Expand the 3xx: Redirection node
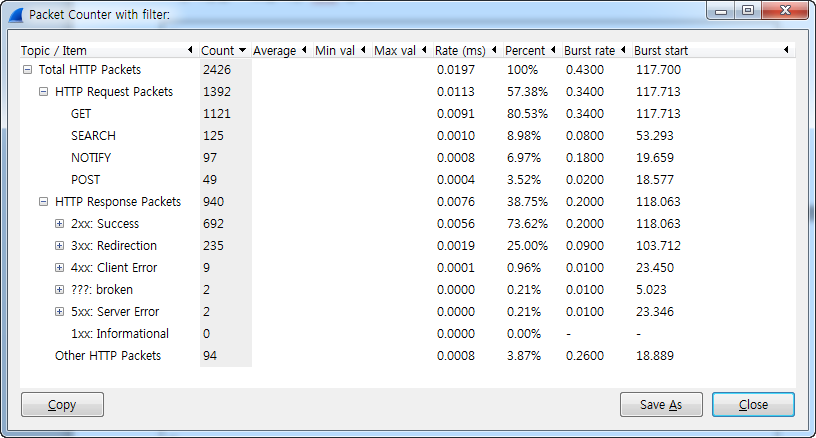Screen dimensions: 816x438 pyautogui.click(x=61, y=246)
